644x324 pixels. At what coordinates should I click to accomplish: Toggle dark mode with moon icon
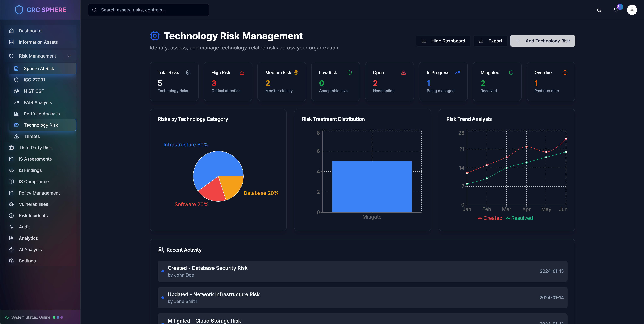pos(599,10)
